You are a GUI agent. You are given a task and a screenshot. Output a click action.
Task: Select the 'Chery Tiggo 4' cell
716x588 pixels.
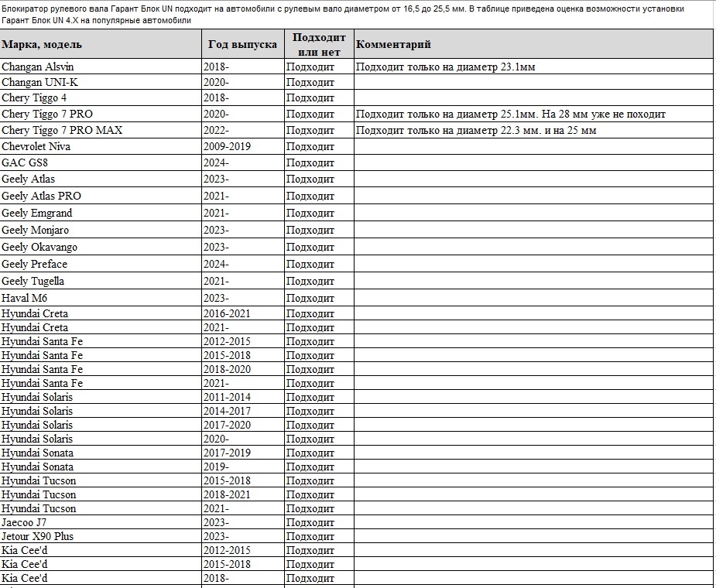(101, 97)
